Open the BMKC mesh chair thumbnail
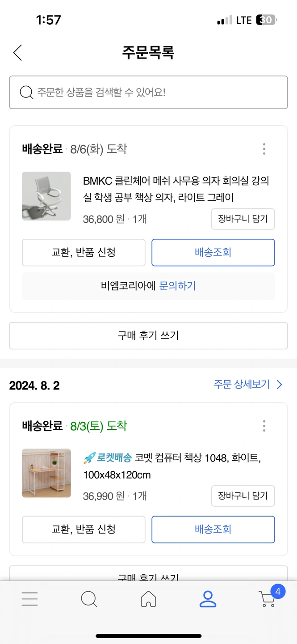The height and width of the screenshot is (644, 297). (x=46, y=196)
